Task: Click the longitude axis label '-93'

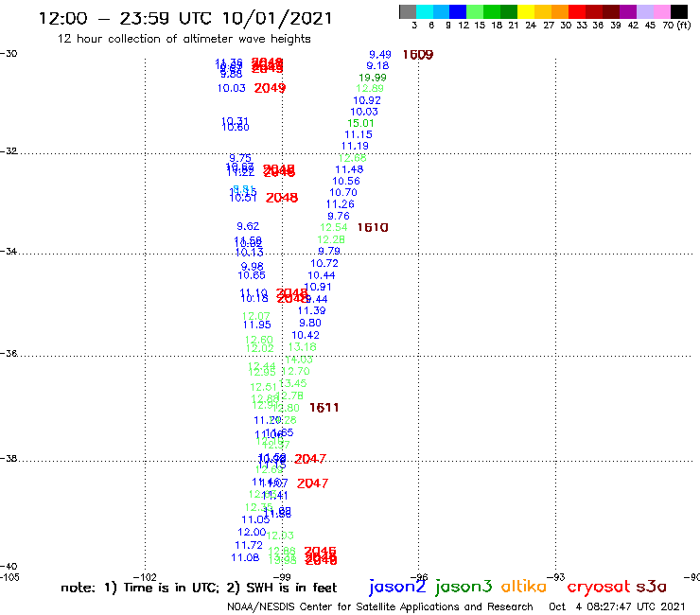Action: pos(555,577)
